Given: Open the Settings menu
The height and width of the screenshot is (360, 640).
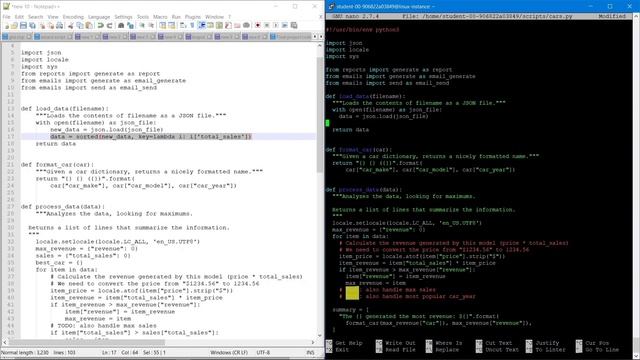Looking at the screenshot, I should click(123, 17).
